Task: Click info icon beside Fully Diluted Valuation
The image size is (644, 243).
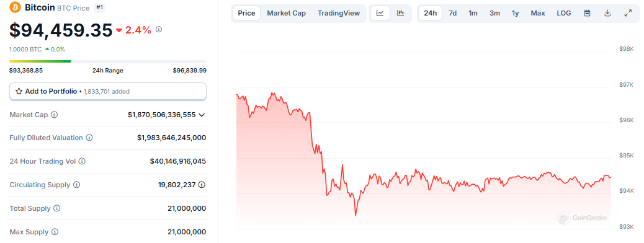Action: coord(89,138)
